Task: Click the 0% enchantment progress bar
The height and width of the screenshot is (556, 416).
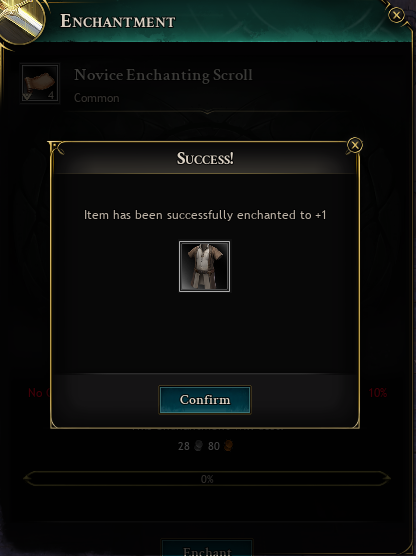Action: pyautogui.click(x=207, y=479)
